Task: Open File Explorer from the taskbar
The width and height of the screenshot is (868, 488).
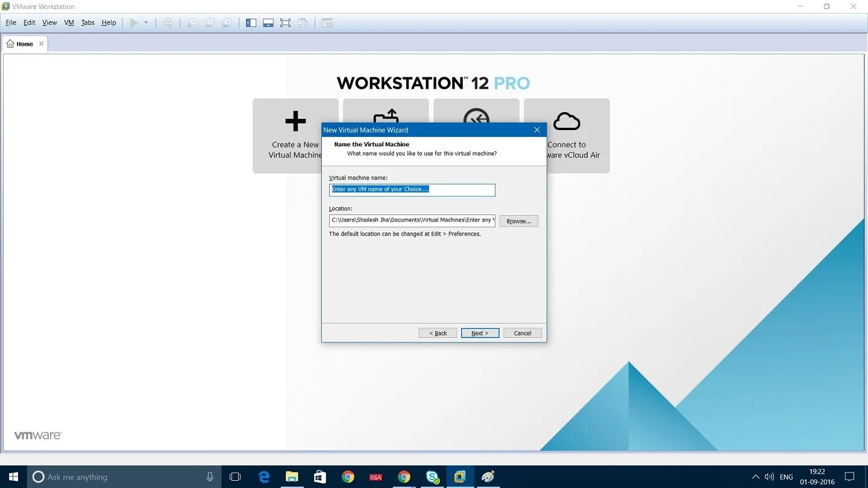Action: click(292, 477)
